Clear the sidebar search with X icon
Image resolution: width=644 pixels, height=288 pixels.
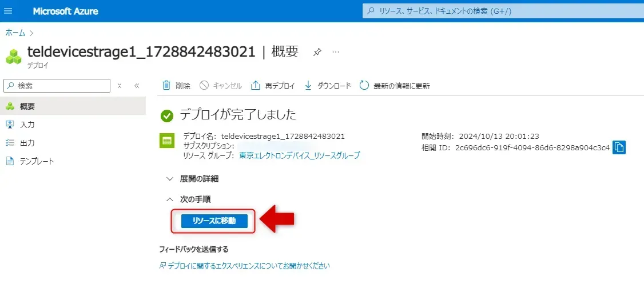pos(120,86)
